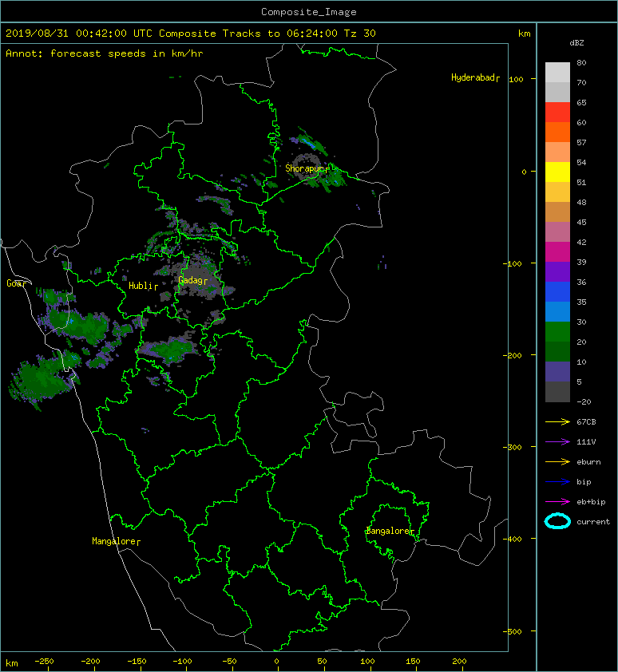618x672 pixels.
Task: Click the dark green 20 dBZ swatch
Action: tap(557, 351)
